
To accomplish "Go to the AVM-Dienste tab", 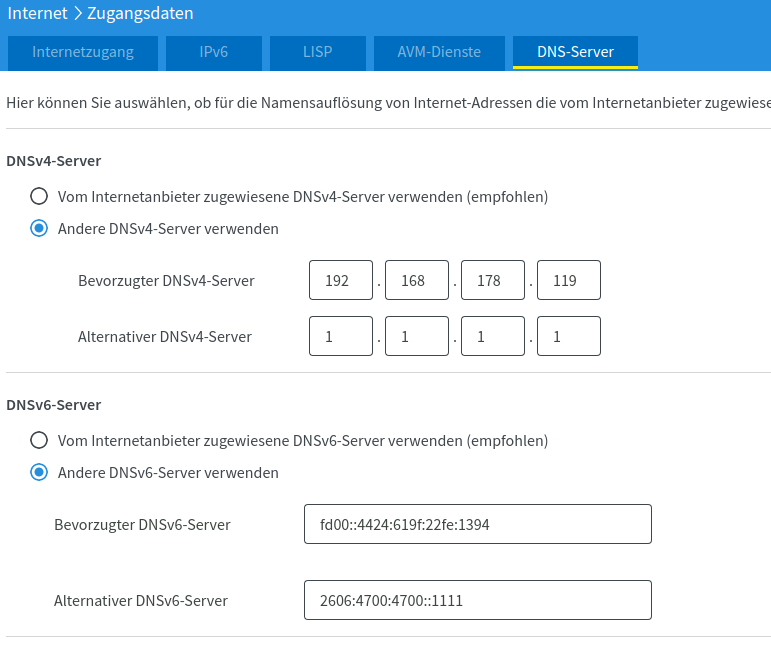I will pyautogui.click(x=438, y=52).
